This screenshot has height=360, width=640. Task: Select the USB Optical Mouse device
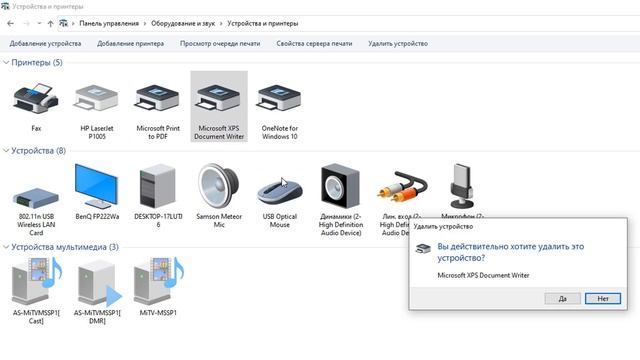click(280, 191)
